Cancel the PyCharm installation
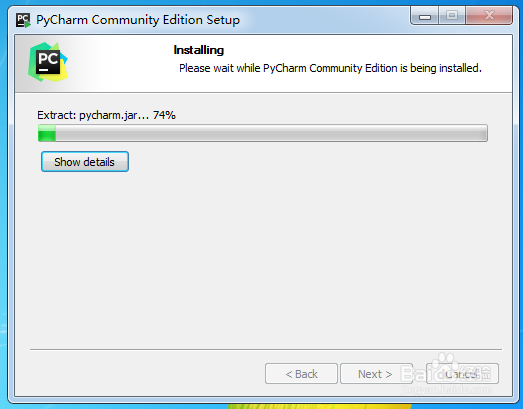Viewport: 523px width, 409px height. [x=462, y=374]
